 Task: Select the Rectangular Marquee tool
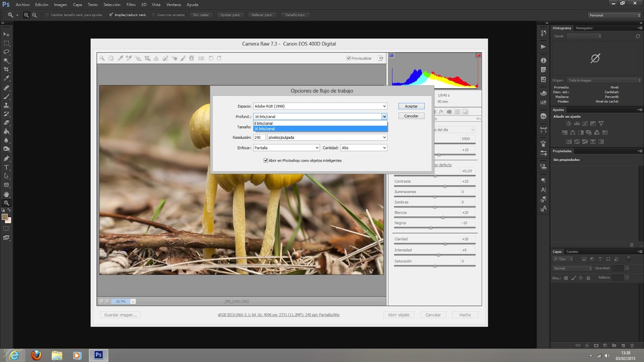click(x=6, y=43)
